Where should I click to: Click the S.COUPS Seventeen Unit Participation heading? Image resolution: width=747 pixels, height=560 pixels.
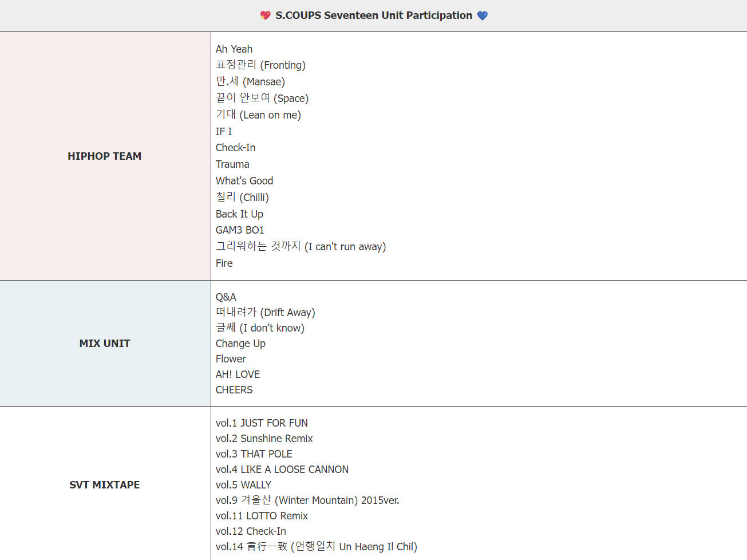point(373,15)
